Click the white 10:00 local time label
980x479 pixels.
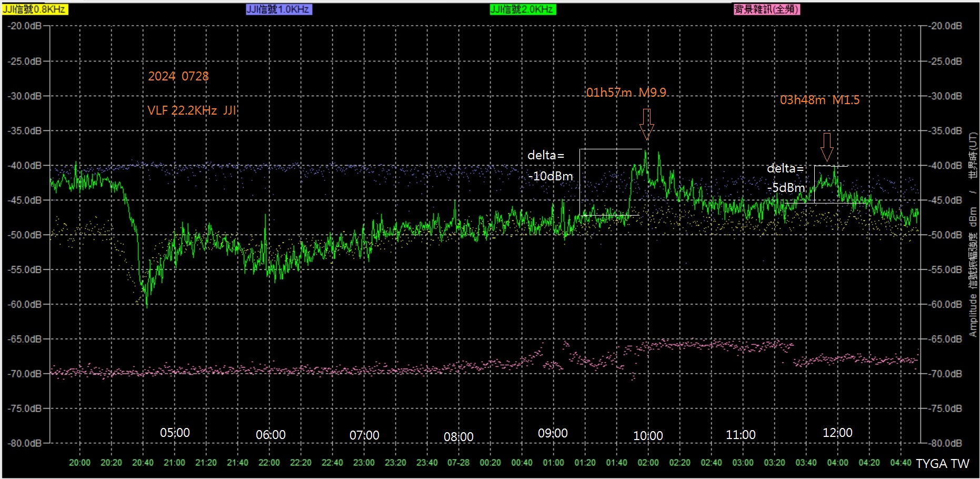(x=648, y=436)
